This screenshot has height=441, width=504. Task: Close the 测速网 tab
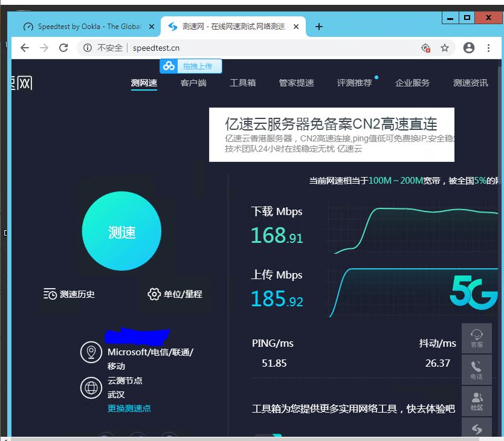pos(296,27)
